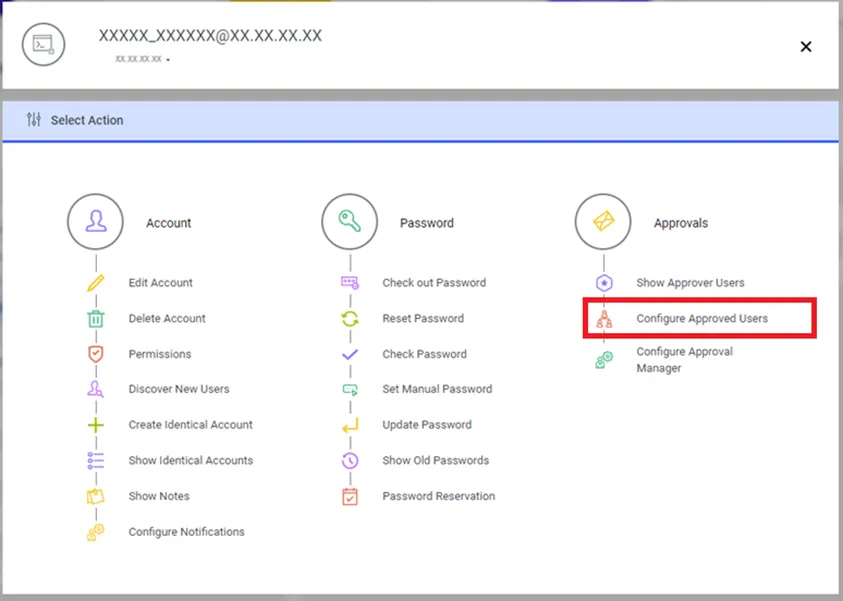Click the Show Approver Users hexagon icon
Screen dimensions: 843x601
coord(604,283)
